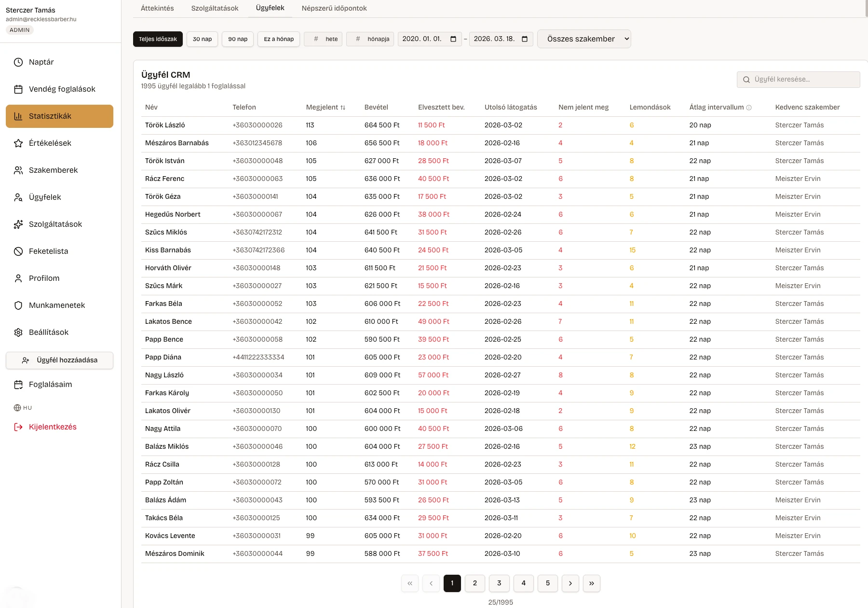Click the Értékelések star icon
Viewport: 868px width, 608px height.
point(18,143)
